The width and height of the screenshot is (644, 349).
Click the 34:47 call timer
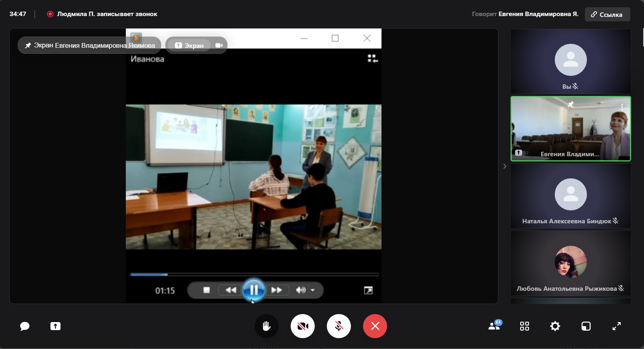pyautogui.click(x=18, y=14)
